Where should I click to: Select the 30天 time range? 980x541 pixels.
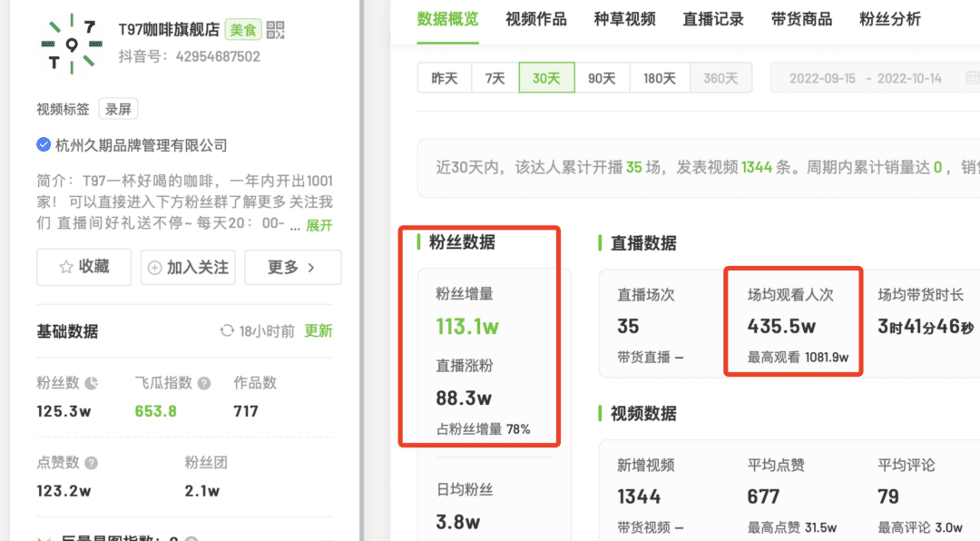coord(546,78)
